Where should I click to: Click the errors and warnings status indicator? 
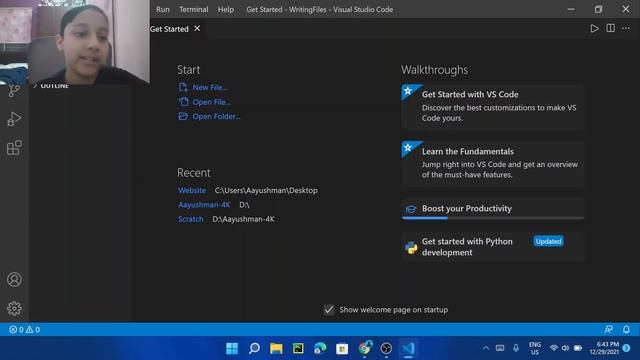tap(24, 329)
